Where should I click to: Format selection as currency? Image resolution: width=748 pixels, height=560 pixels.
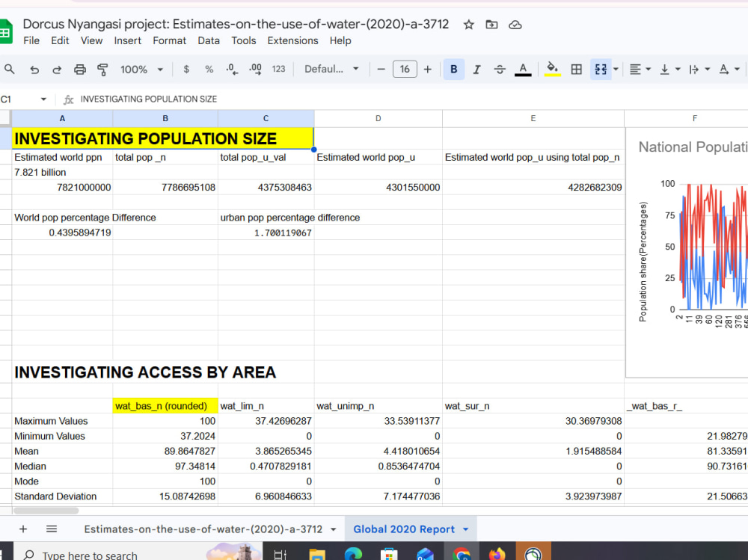[x=186, y=70]
